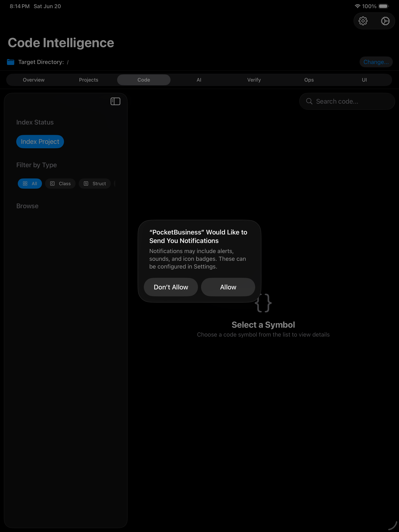Click the curly braces symbol icon
The image size is (399, 532).
point(263,303)
